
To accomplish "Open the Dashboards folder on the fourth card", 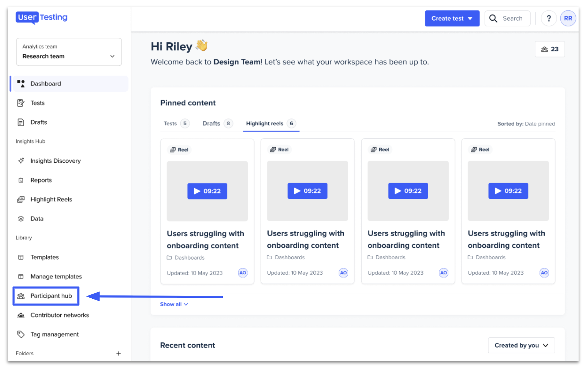I will tap(487, 257).
